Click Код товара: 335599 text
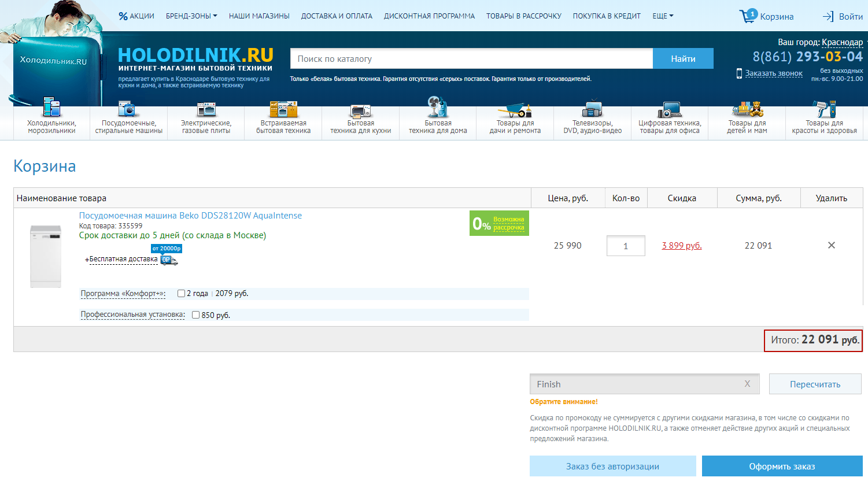Image resolution: width=868 pixels, height=481 pixels. click(x=110, y=226)
